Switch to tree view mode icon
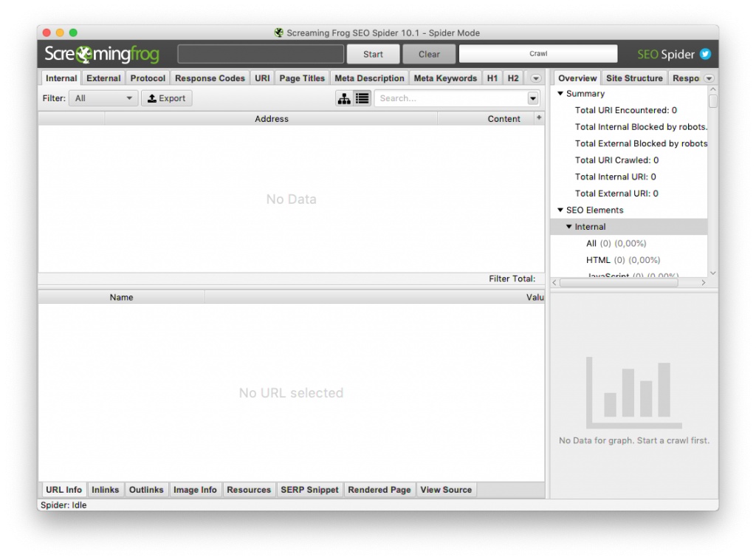This screenshot has width=756, height=560. 344,98
